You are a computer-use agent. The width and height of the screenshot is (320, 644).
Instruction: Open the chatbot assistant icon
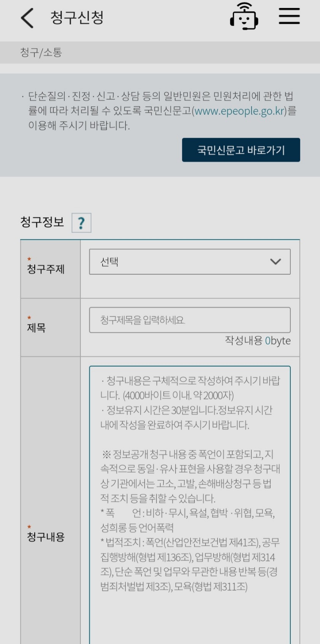pos(244,17)
